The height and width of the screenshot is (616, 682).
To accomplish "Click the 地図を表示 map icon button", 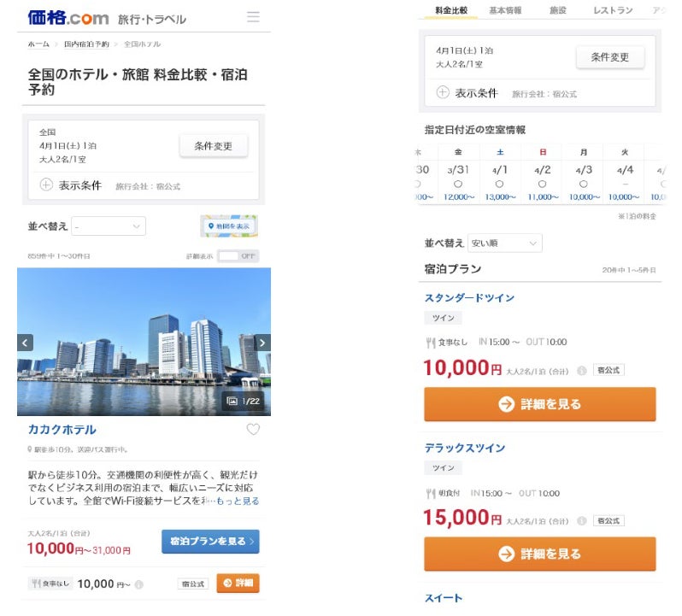I will click(x=228, y=226).
